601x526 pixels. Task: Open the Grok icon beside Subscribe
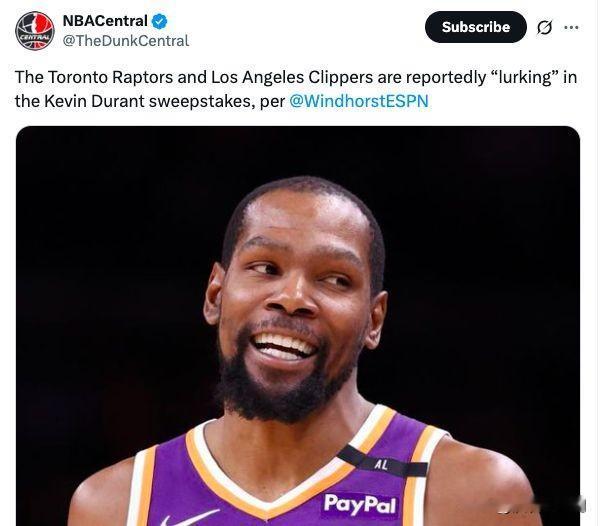544,27
